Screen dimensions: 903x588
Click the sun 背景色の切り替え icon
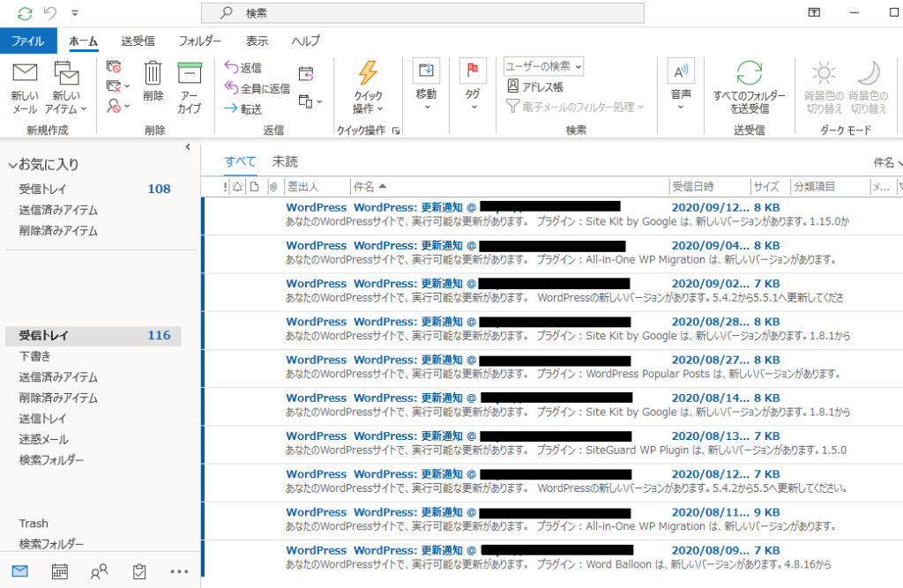click(824, 87)
